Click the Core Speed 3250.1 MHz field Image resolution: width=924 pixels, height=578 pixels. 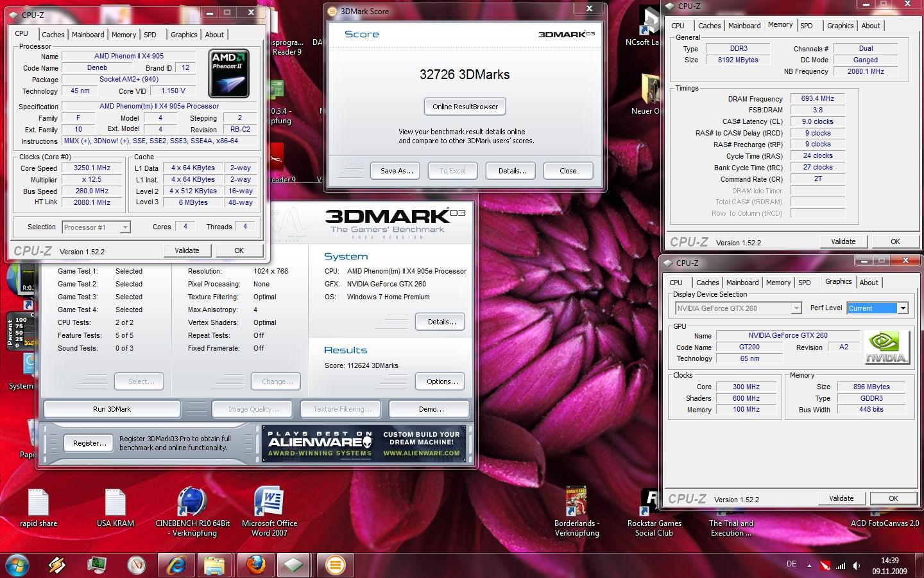coord(92,168)
